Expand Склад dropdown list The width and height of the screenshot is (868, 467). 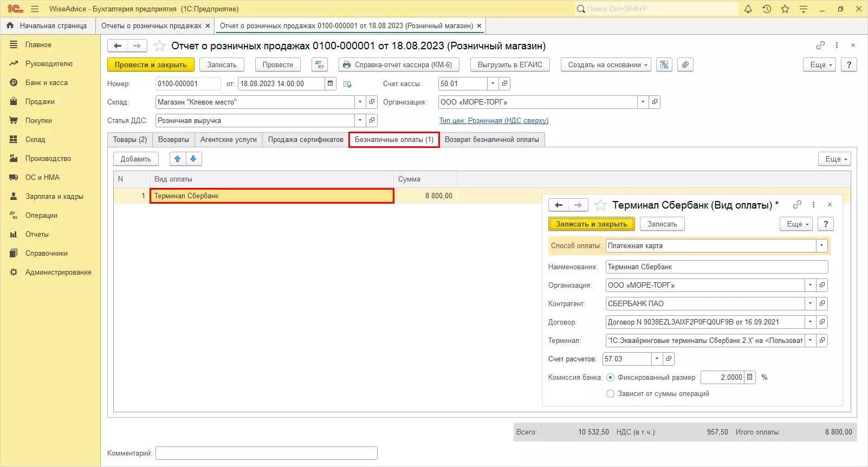pos(360,102)
